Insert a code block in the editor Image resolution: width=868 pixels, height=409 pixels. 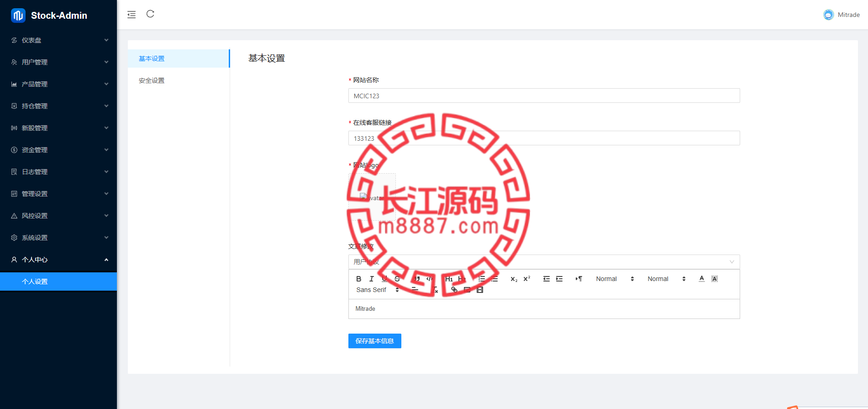[x=429, y=279]
